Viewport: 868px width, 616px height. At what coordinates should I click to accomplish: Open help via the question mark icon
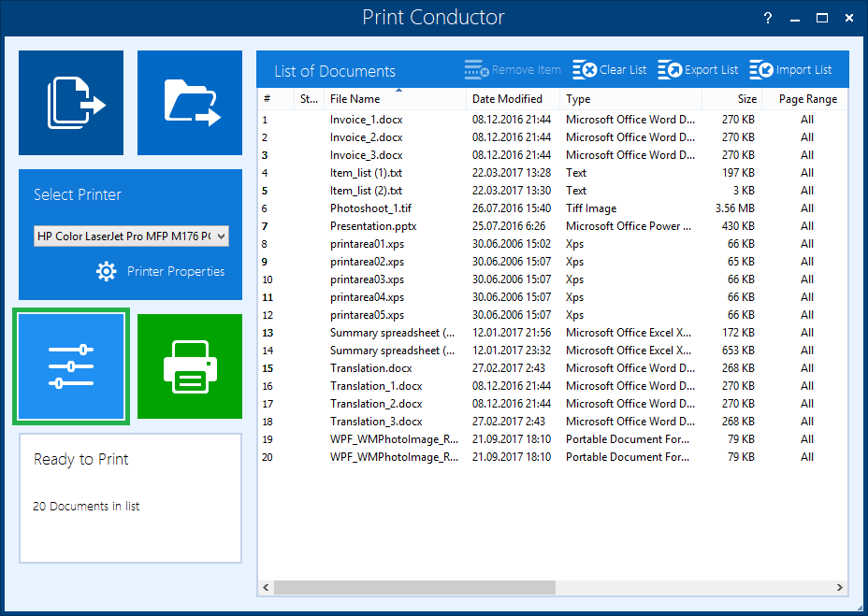(x=767, y=17)
